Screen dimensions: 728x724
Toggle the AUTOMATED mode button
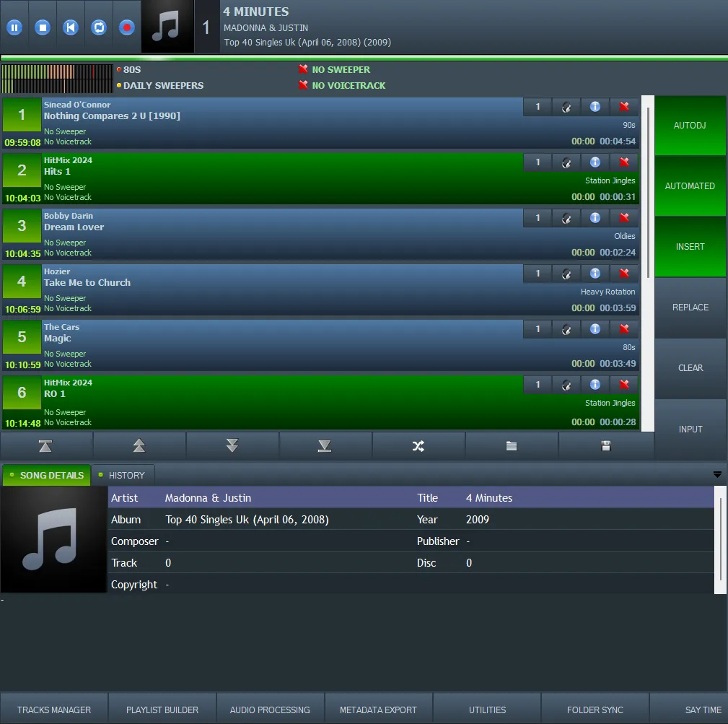coord(690,186)
